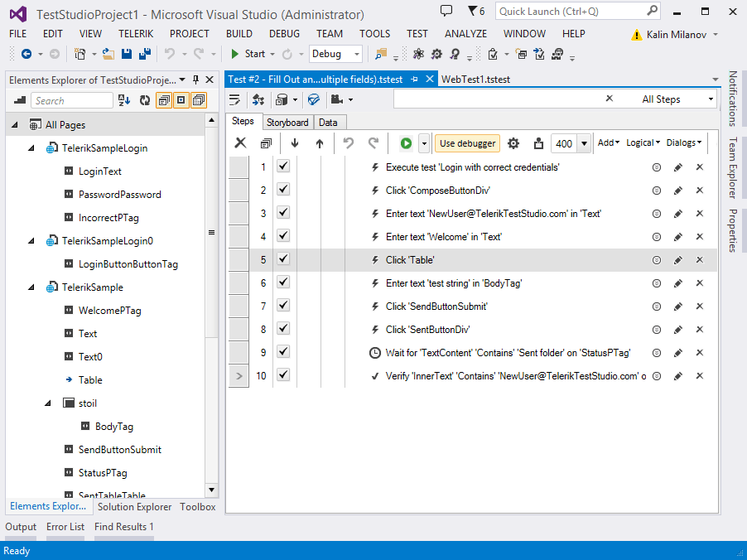Toggle the Use debugger button
This screenshot has height=560, width=747.
[467, 143]
